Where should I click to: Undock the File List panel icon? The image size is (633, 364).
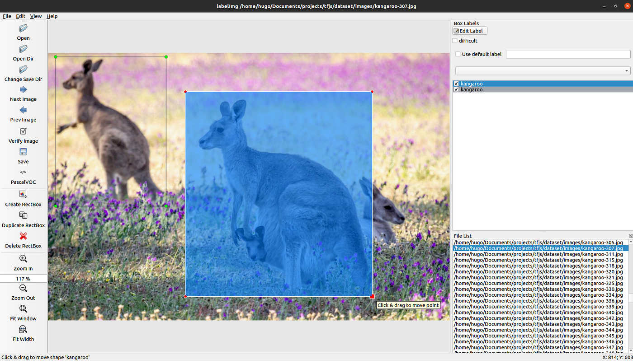click(x=631, y=236)
